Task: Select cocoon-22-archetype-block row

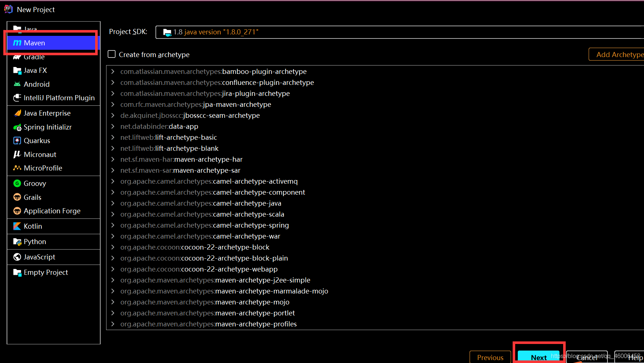Action: (375, 247)
